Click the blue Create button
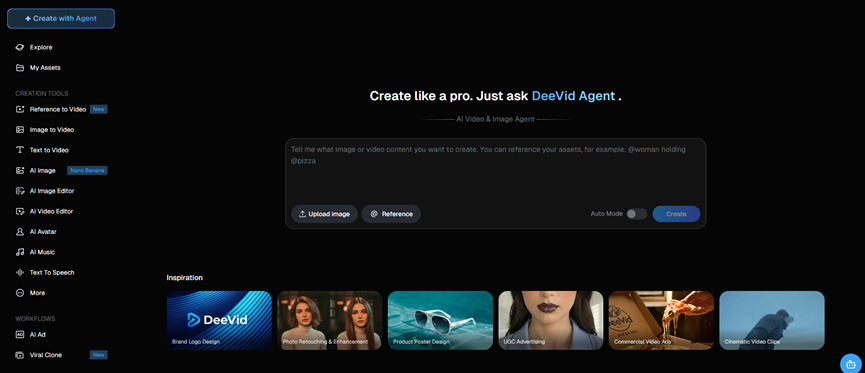Image resolution: width=865 pixels, height=373 pixels. 676,214
